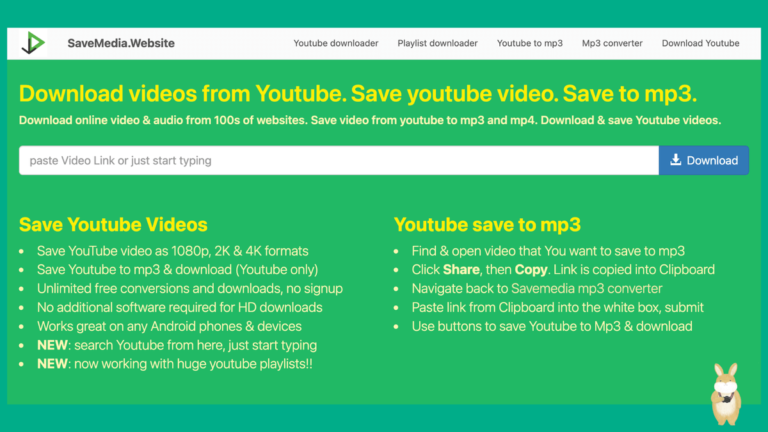The height and width of the screenshot is (432, 768).
Task: Click the main 'Download videos from Youtube' headline
Action: point(358,94)
